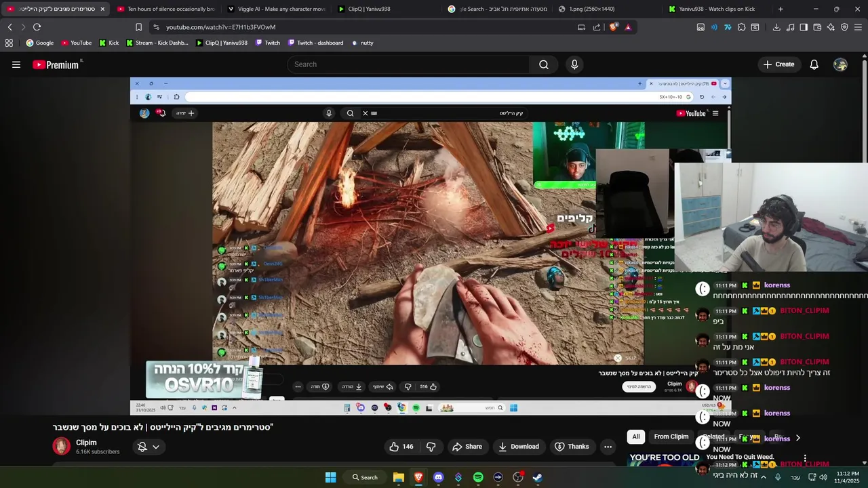Open the browser extensions puzzle icon
The height and width of the screenshot is (488, 868).
tap(741, 27)
